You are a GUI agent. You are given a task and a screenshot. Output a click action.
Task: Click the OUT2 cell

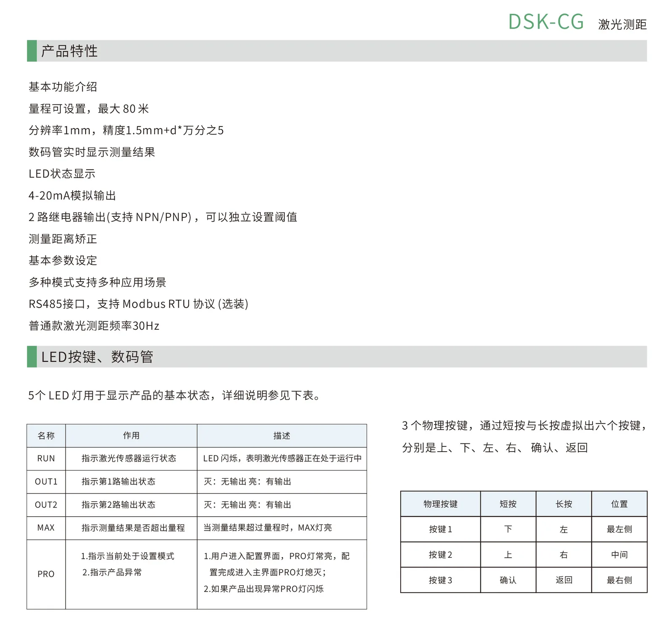coord(46,505)
